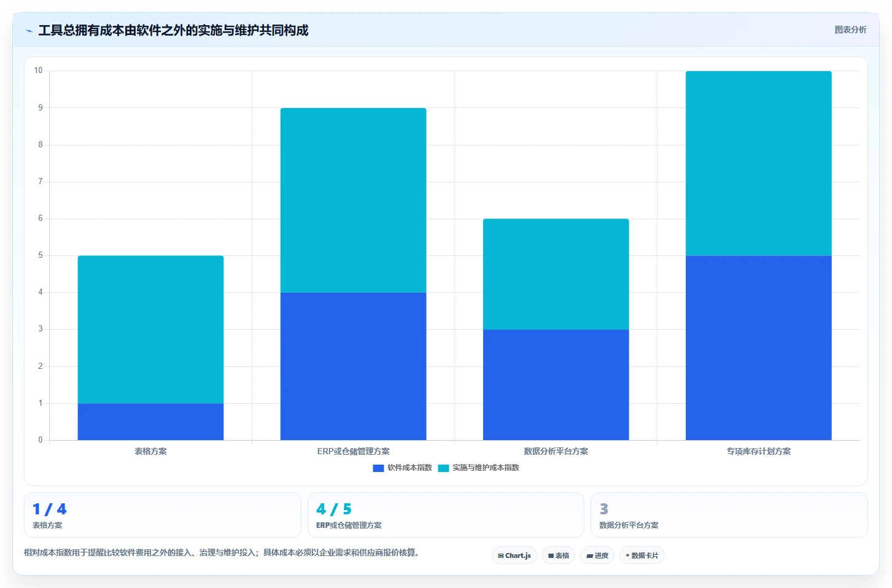892x588 pixels.
Task: Click the 表格 tag chip
Action: click(559, 555)
